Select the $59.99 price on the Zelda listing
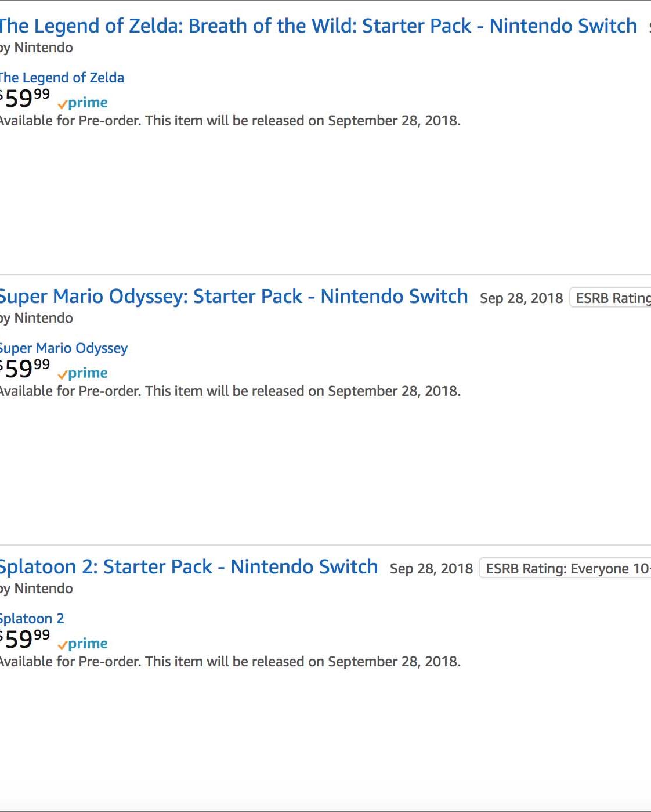Image resolution: width=651 pixels, height=812 pixels. 25,98
